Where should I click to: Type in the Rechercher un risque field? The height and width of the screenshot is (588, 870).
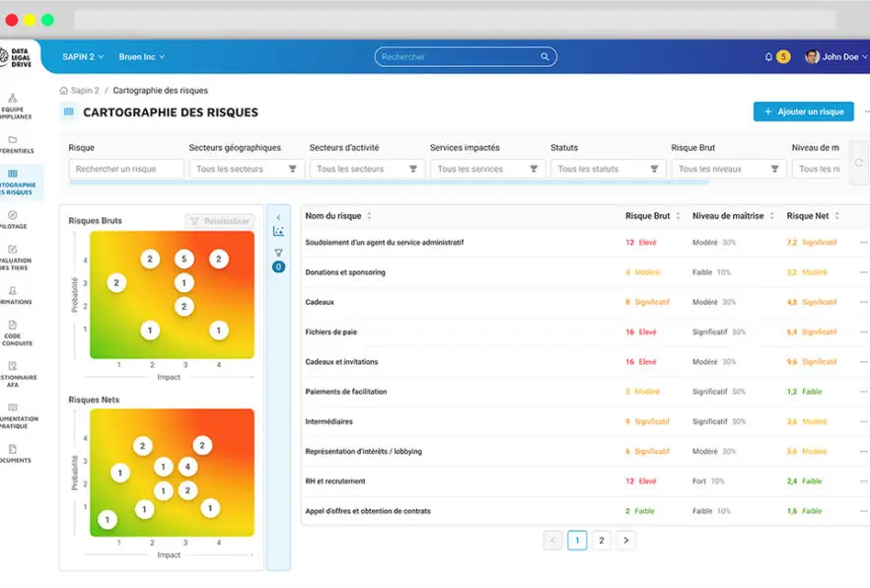126,169
